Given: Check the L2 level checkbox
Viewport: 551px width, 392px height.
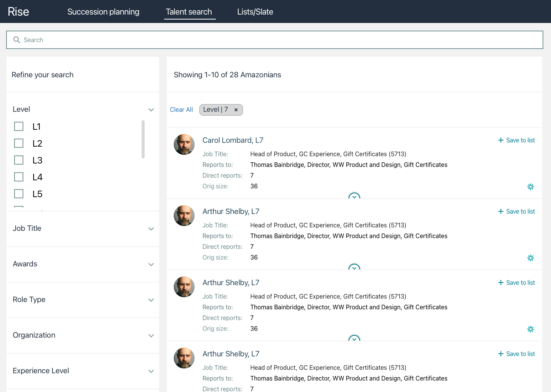Looking at the screenshot, I should click(19, 143).
